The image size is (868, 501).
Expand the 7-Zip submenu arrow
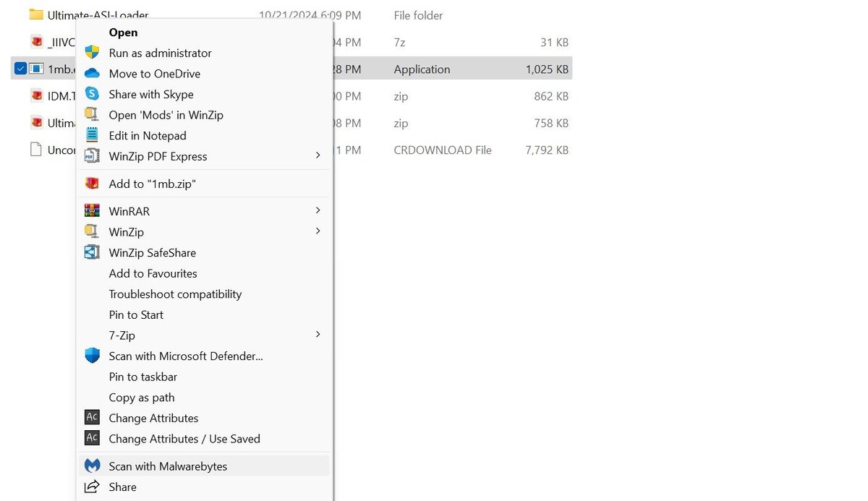(x=318, y=335)
